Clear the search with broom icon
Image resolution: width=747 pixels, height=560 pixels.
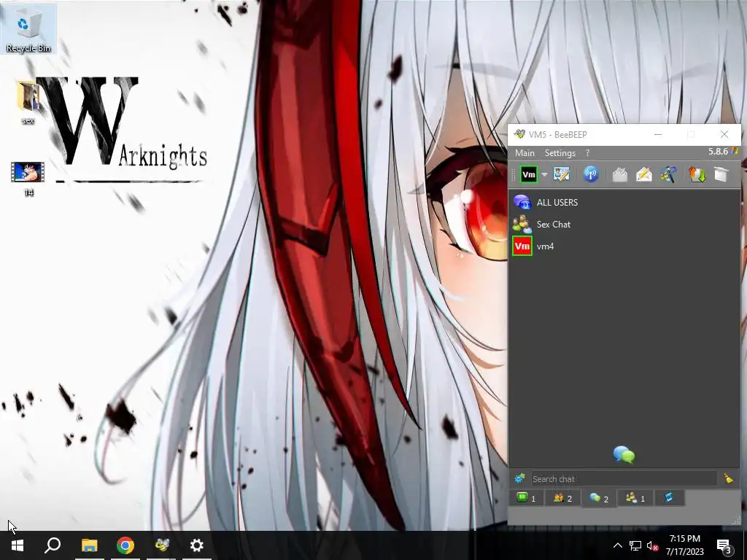729,478
